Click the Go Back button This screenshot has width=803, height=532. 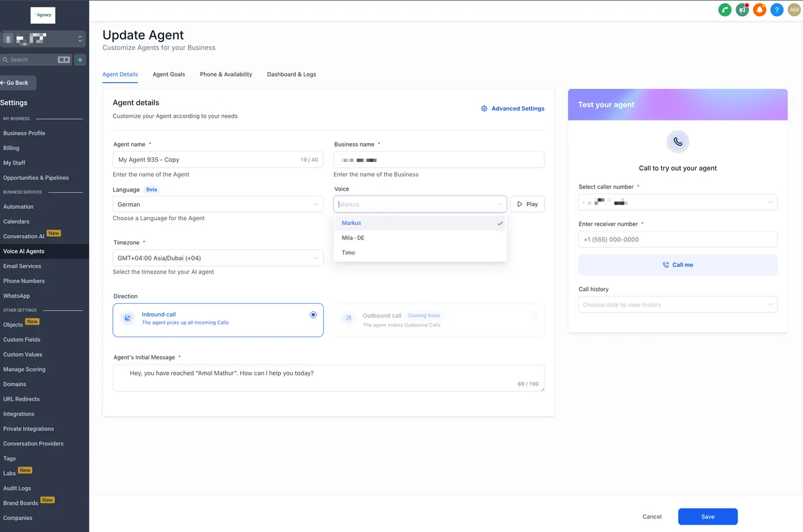click(18, 83)
